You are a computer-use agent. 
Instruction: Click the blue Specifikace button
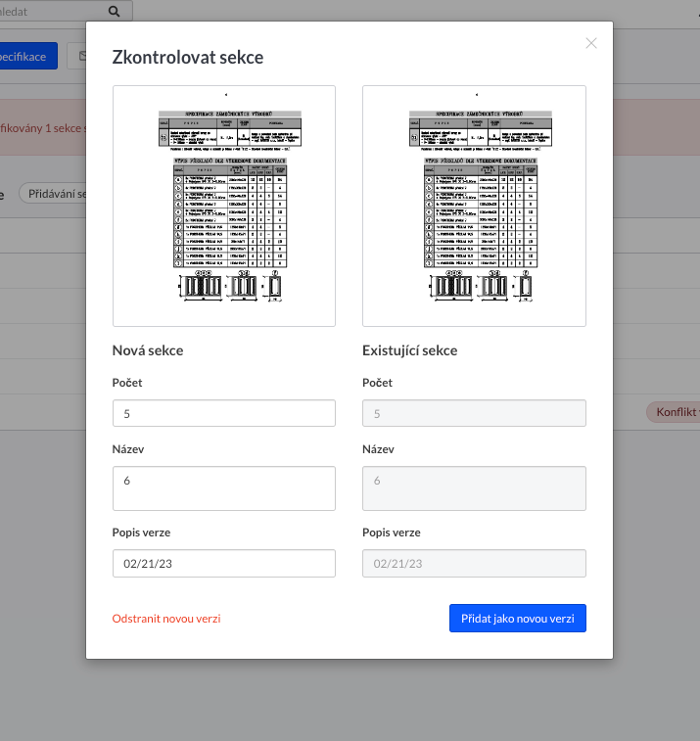pos(27,57)
